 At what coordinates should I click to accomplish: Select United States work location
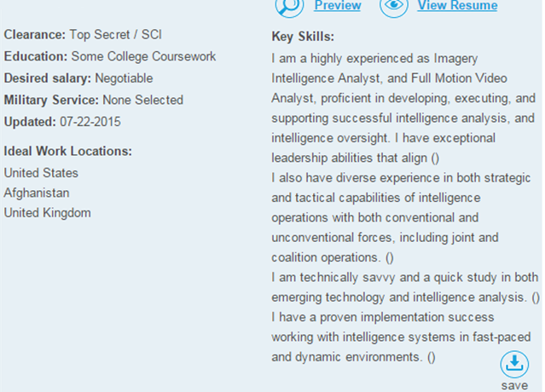pyautogui.click(x=41, y=173)
